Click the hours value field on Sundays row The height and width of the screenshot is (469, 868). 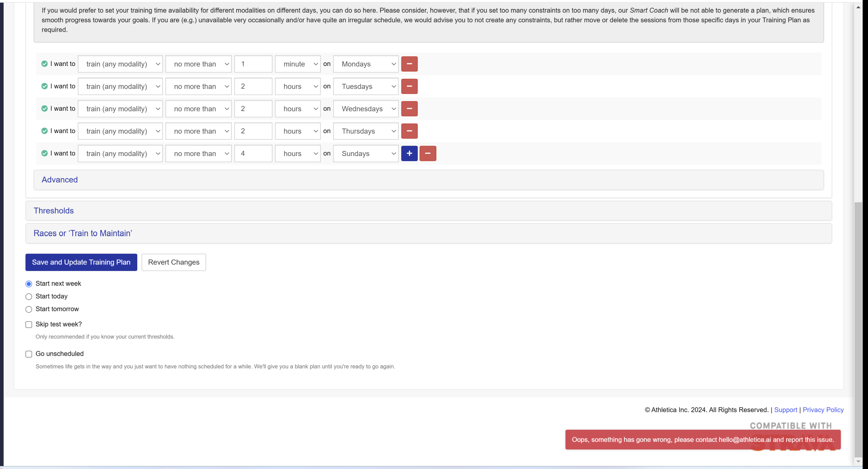pyautogui.click(x=253, y=154)
